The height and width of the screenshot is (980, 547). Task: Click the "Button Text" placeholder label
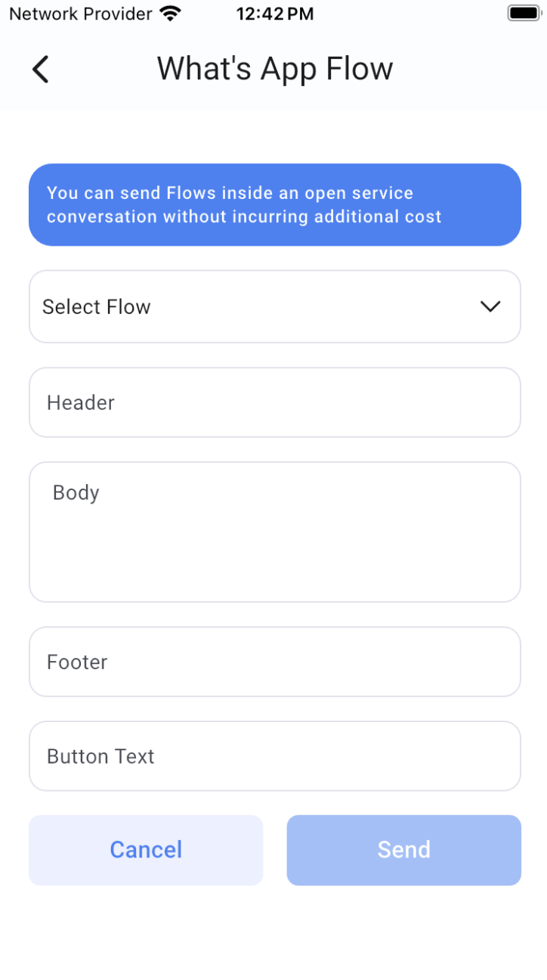point(100,757)
